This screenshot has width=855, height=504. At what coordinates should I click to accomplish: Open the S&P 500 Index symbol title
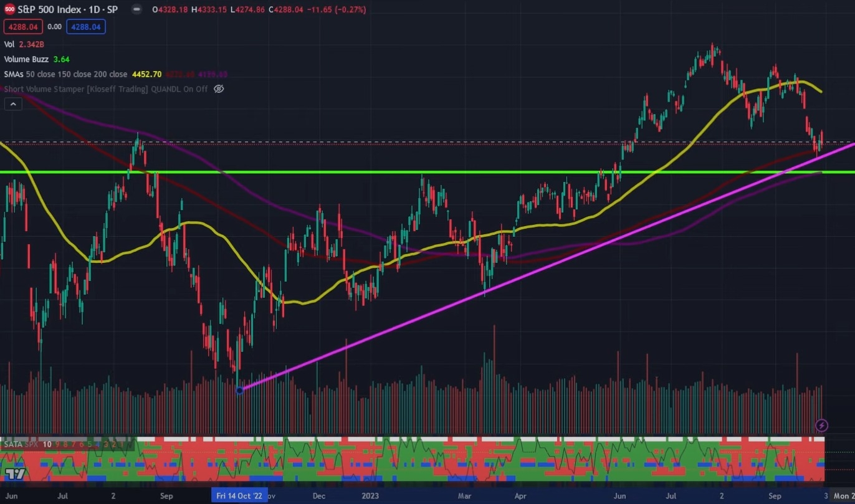pyautogui.click(x=68, y=9)
